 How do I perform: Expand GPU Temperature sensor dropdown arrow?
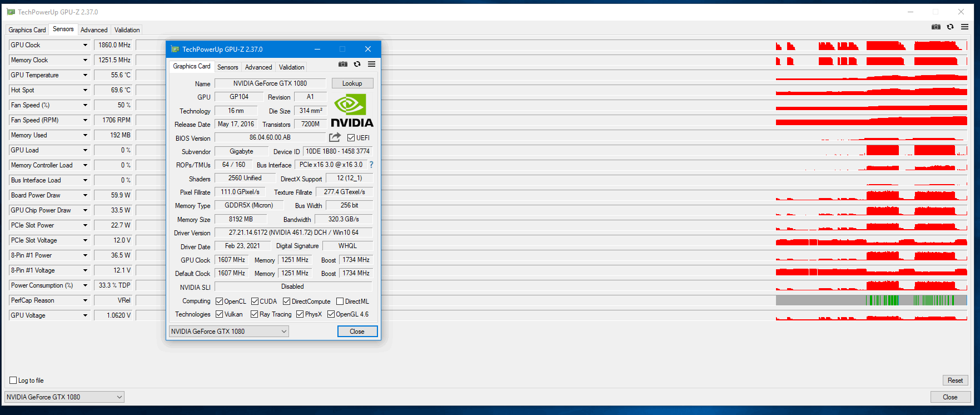[x=85, y=75]
